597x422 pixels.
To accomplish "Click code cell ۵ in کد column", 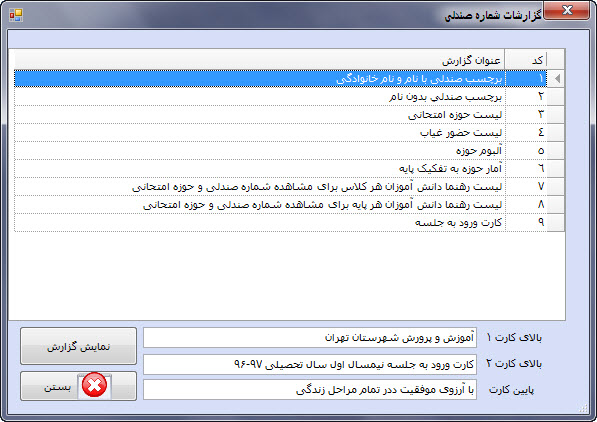I will pos(526,150).
